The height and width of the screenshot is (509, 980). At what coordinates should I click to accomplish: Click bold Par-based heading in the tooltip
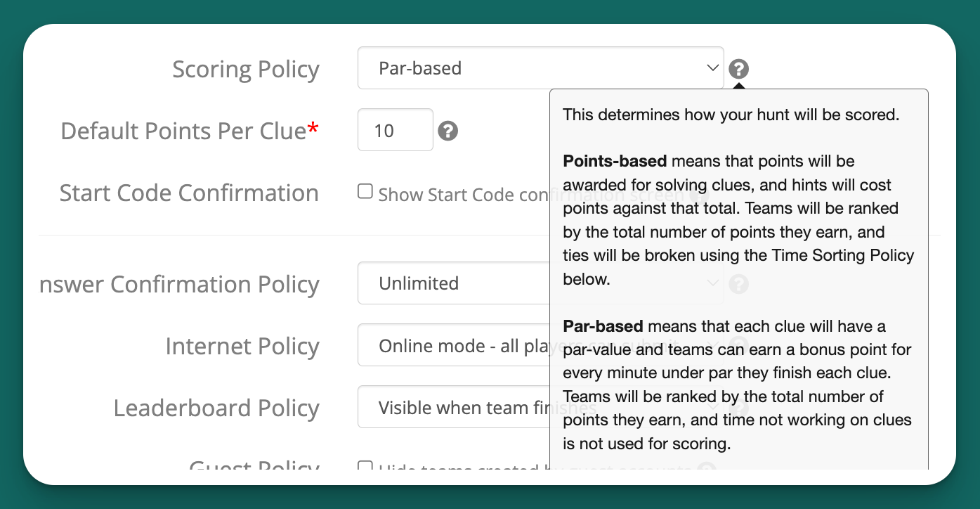(x=603, y=326)
